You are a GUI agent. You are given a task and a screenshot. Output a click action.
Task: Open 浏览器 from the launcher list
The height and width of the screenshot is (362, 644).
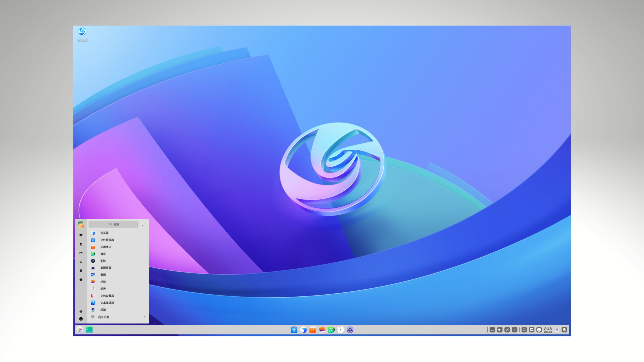tap(117, 233)
